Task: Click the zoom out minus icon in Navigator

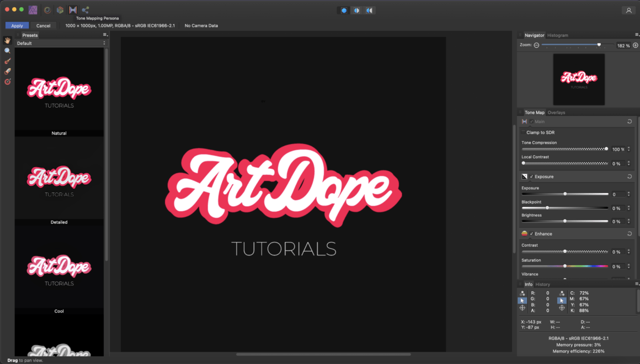Action: click(x=536, y=45)
